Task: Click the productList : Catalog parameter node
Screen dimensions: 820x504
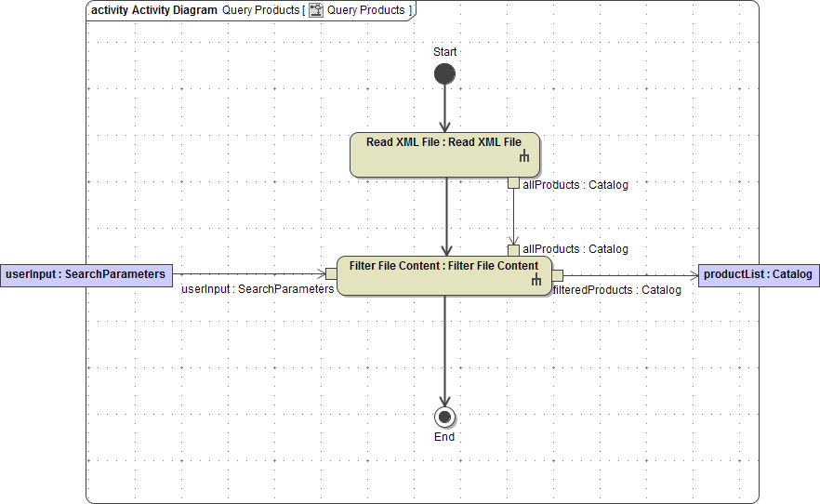Action: point(758,274)
